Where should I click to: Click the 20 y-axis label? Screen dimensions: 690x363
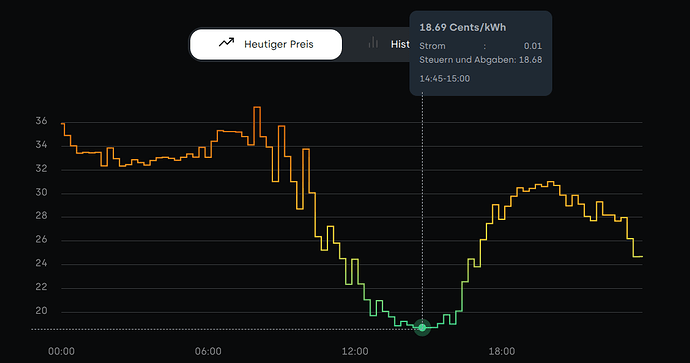coord(41,311)
